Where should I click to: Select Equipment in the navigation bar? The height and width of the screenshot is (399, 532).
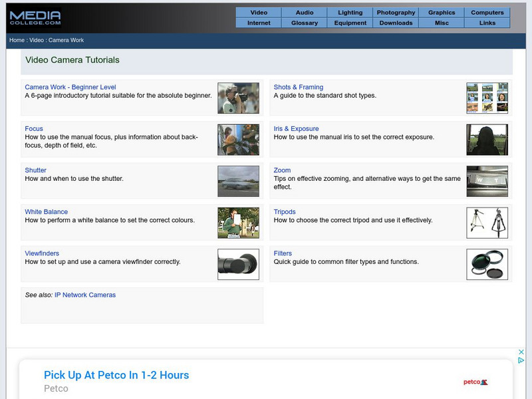(x=350, y=23)
